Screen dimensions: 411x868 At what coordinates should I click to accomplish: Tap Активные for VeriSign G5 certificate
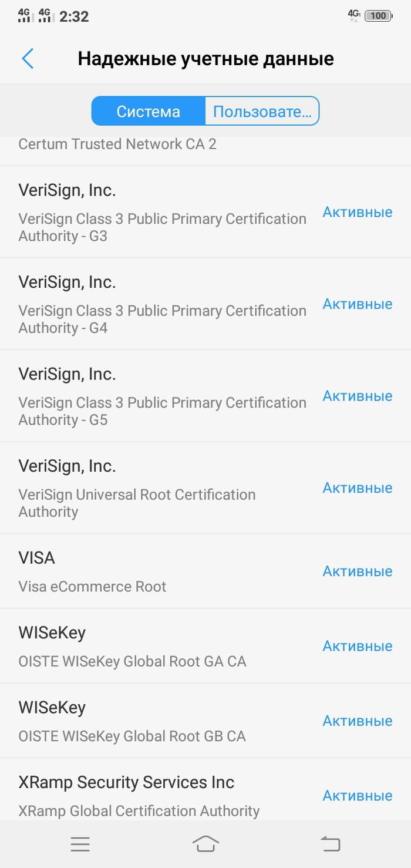[357, 396]
